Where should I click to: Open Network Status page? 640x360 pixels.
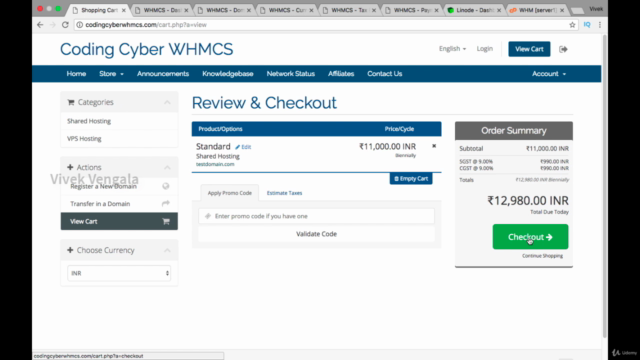click(x=291, y=74)
